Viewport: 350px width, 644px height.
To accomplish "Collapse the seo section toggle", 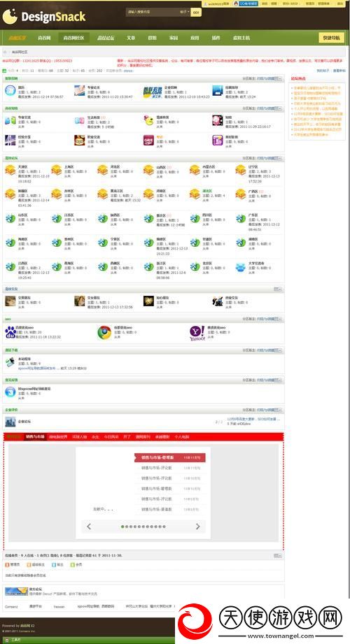I will pos(279,319).
